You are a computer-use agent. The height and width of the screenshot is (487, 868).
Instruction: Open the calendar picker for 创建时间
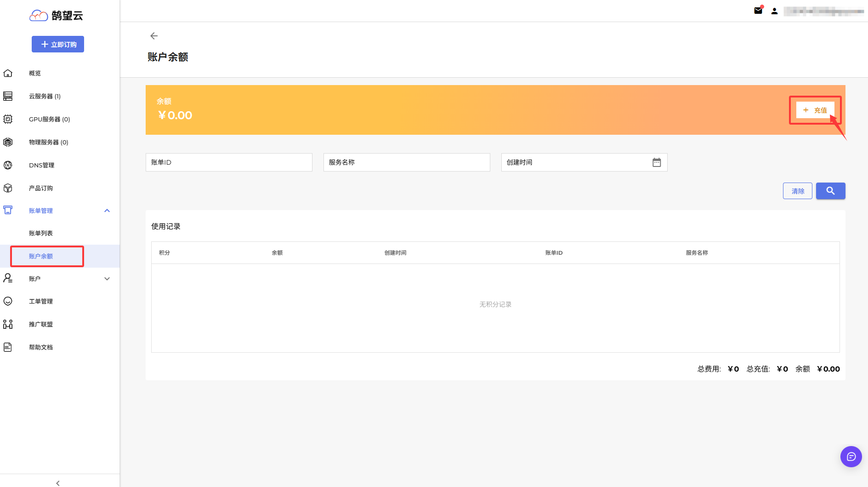pos(657,162)
